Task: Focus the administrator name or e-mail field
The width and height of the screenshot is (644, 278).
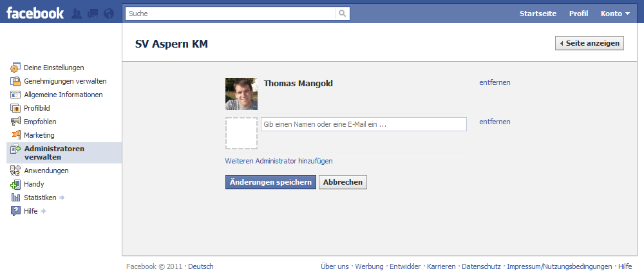Action: pyautogui.click(x=364, y=124)
